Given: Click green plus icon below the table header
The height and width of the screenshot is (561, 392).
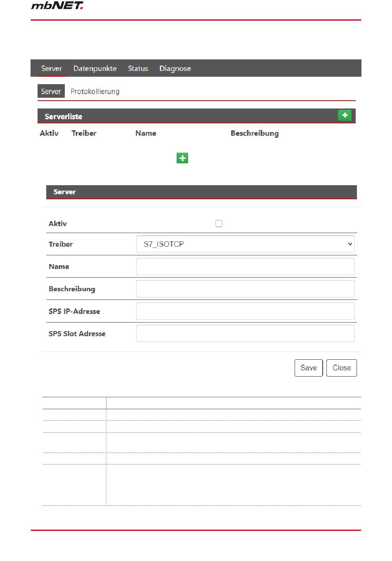Looking at the screenshot, I should pos(182,158).
